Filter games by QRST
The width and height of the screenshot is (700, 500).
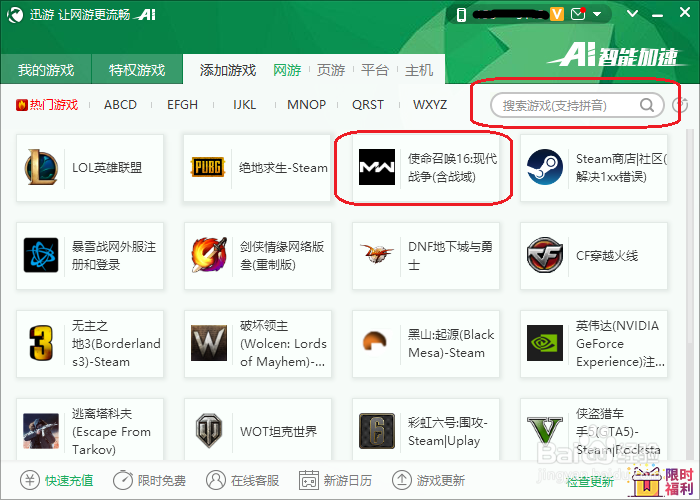click(368, 105)
